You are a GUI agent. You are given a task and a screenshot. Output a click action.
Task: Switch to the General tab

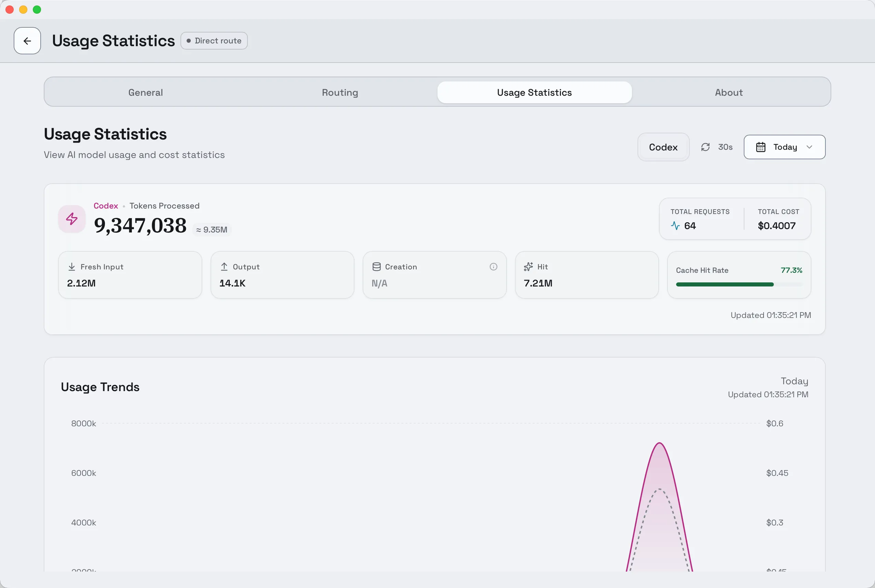pyautogui.click(x=146, y=92)
